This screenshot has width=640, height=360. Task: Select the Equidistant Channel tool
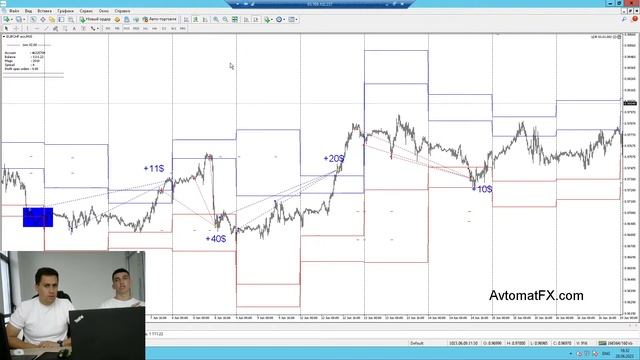point(56,29)
